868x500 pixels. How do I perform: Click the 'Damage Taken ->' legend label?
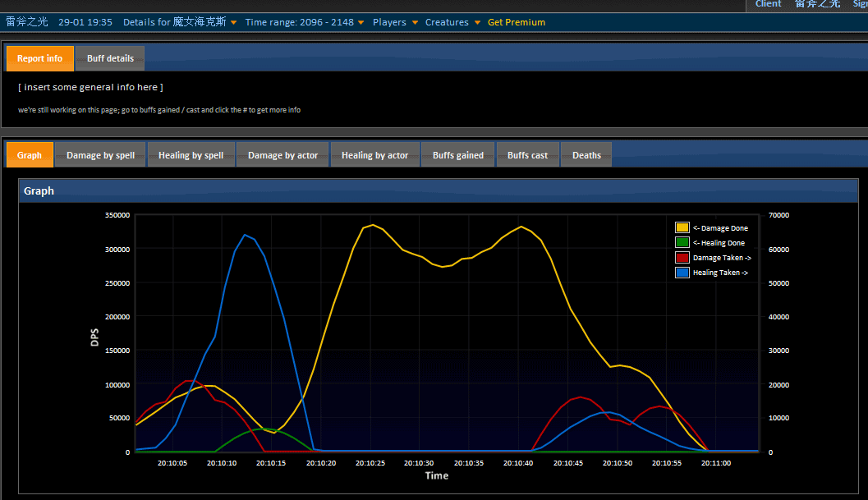(722, 258)
